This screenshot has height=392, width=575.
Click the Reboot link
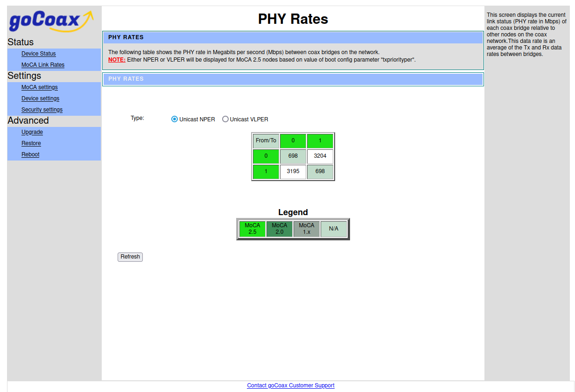(x=30, y=154)
